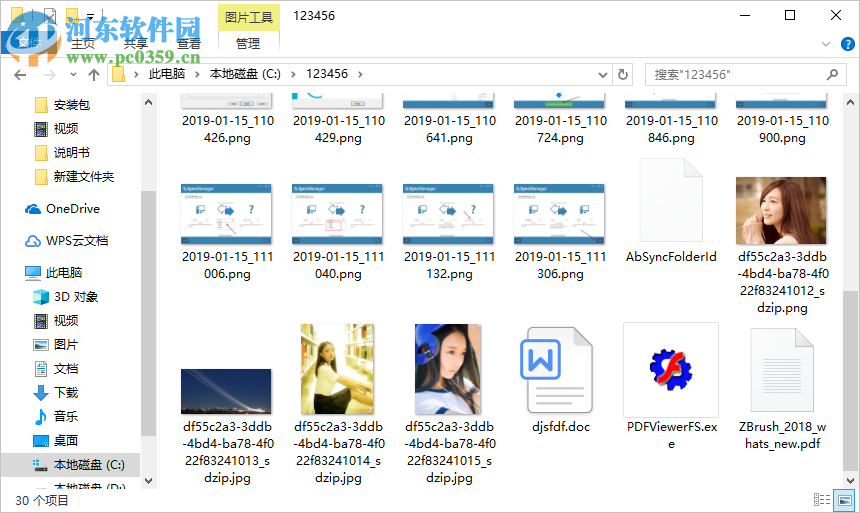Select file 2019-01-15_110724.png
Viewport: 860px width, 513px height.
[560, 129]
